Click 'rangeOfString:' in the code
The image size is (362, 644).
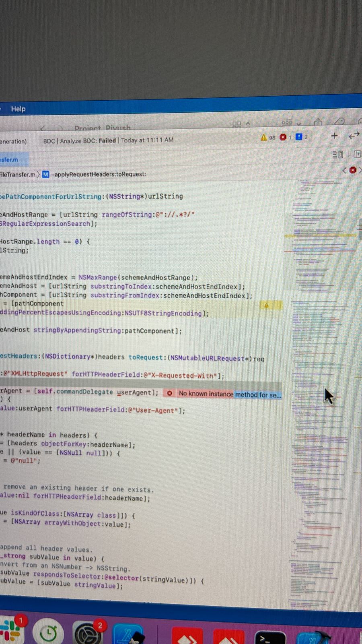pos(128,215)
